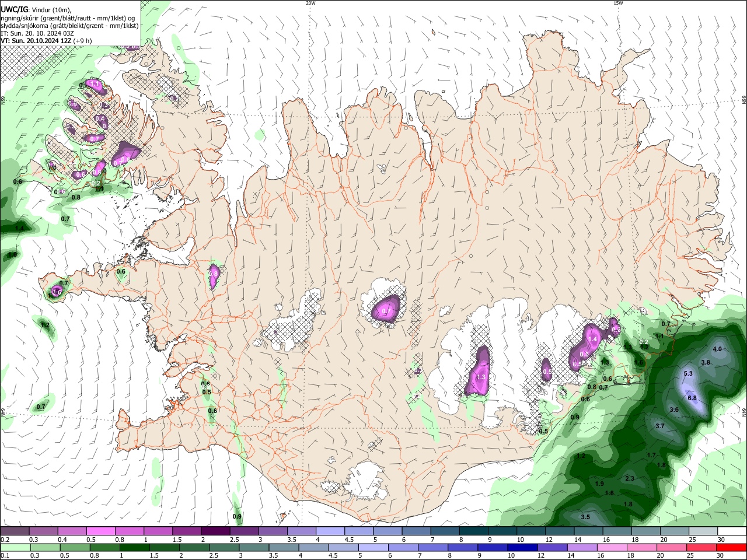The height and width of the screenshot is (560, 747).
Task: Click the 3.5 value near the bottom edge
Action: pyautogui.click(x=585, y=517)
